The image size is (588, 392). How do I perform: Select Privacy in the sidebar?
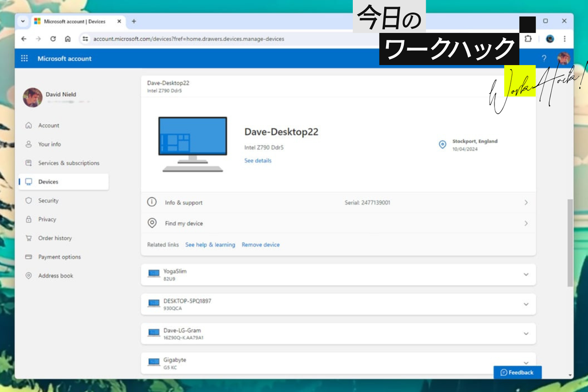click(x=47, y=220)
